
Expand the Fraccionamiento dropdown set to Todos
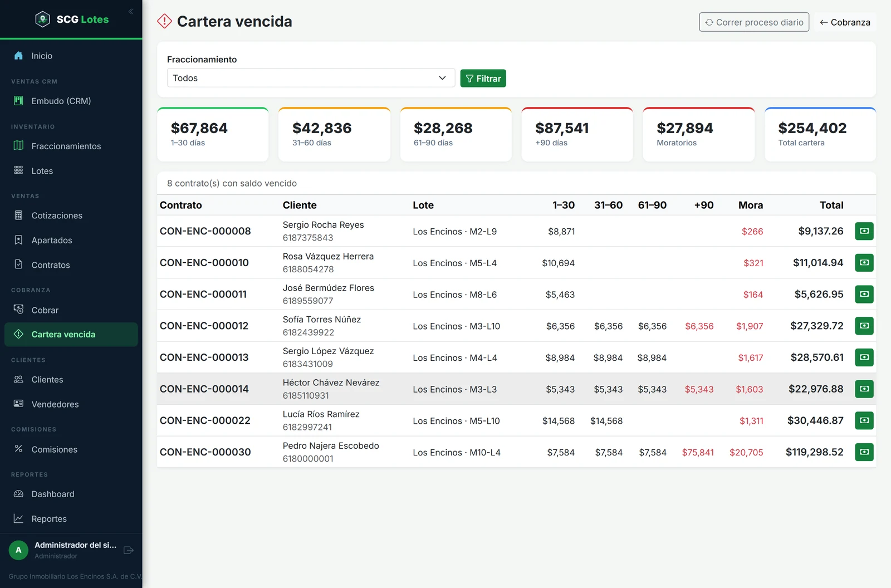(x=311, y=78)
